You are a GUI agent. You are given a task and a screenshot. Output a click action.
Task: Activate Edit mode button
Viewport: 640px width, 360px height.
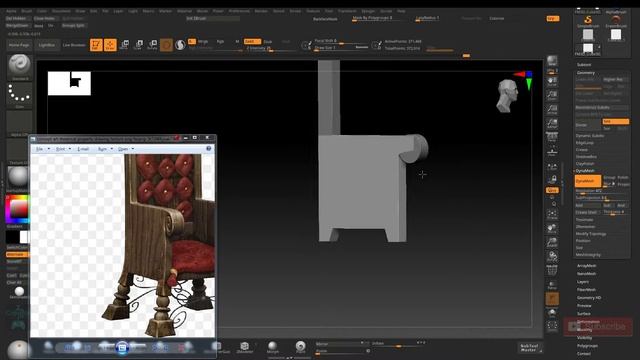96,45
